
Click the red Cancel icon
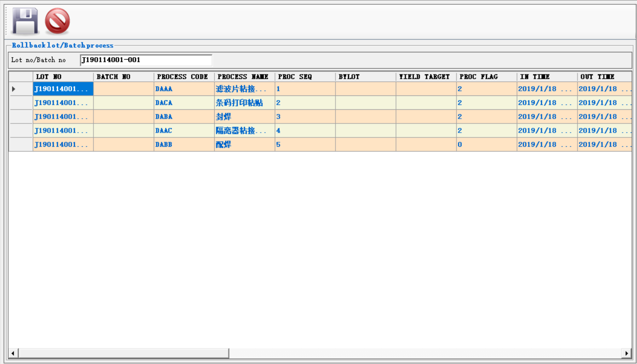tap(57, 21)
